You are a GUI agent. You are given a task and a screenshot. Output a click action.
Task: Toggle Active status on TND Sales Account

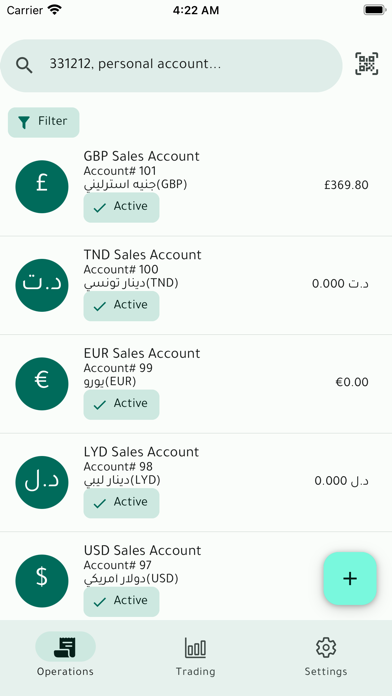121,305
